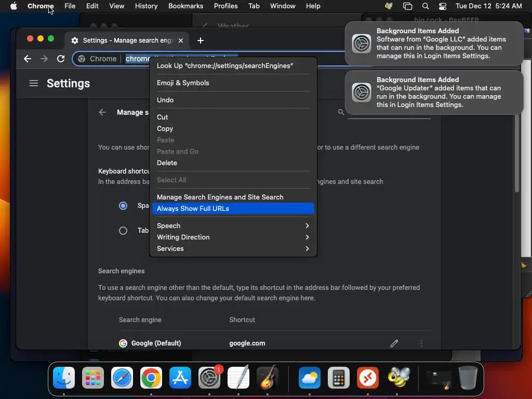Viewport: 532px width, 399px height.
Task: Open the Apple menu
Action: 14,6
